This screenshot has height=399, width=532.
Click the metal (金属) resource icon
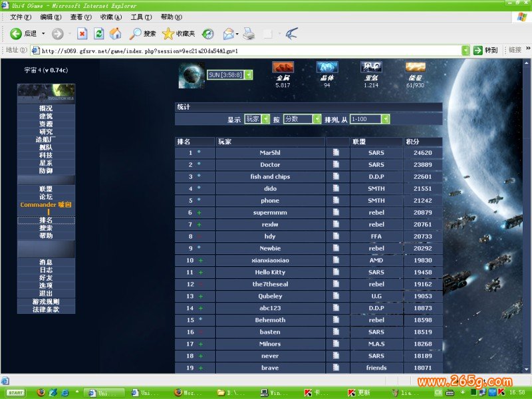pos(283,67)
